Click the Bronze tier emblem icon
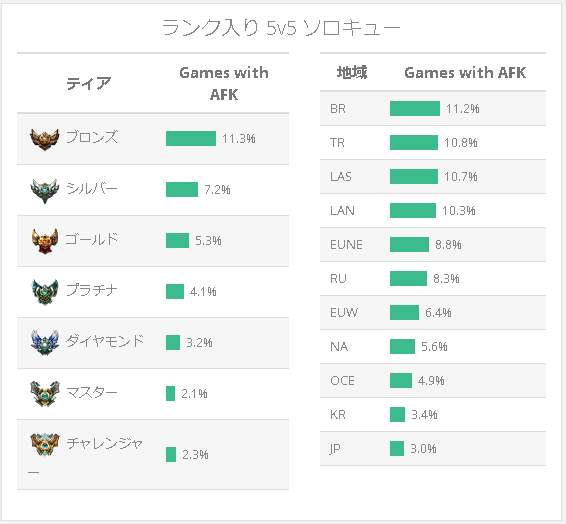Screen dimensions: 566x524 (x=44, y=139)
